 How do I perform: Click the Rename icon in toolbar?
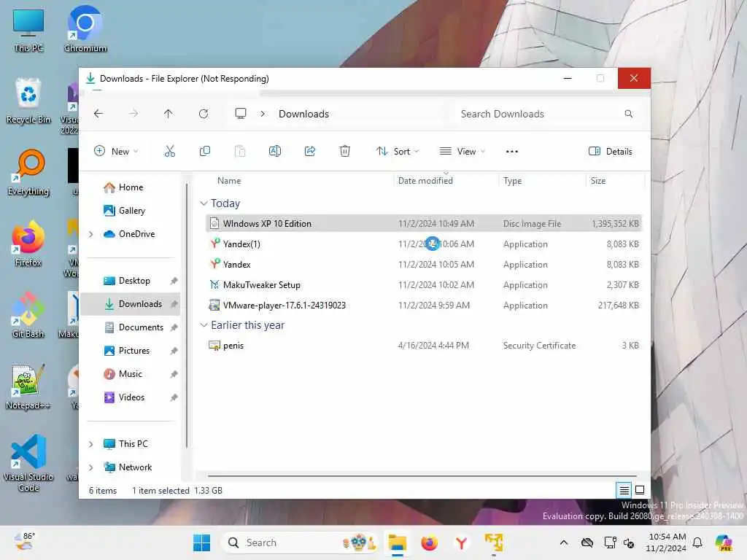click(x=275, y=152)
